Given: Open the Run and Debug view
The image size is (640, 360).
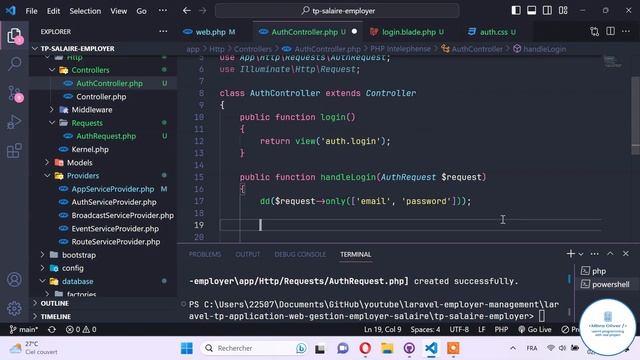Looking at the screenshot, I should 14,122.
